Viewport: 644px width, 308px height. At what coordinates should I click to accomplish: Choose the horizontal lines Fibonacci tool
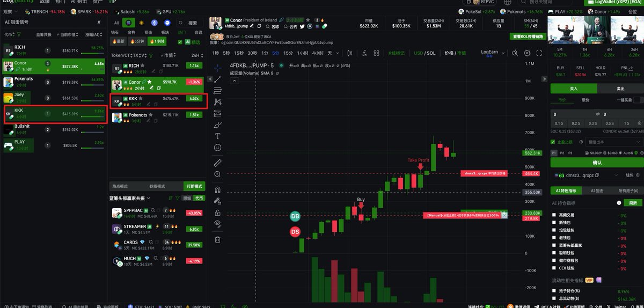(x=217, y=90)
